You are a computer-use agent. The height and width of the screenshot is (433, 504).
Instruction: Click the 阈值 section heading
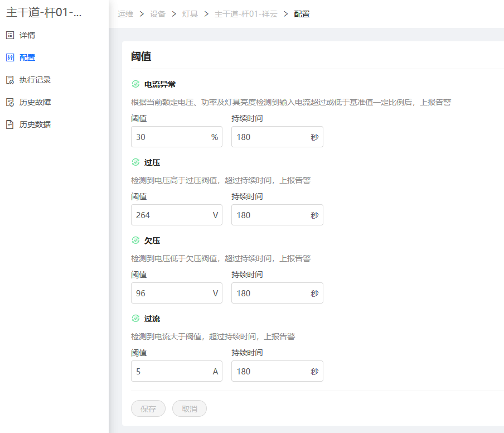click(x=141, y=56)
